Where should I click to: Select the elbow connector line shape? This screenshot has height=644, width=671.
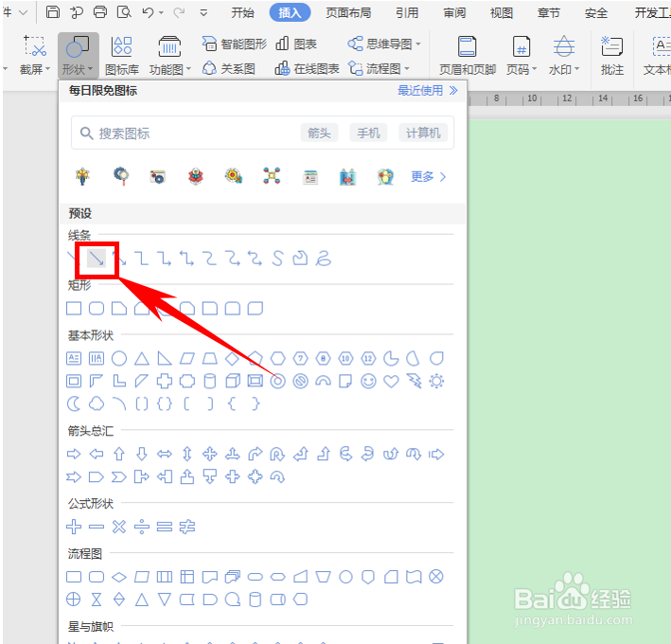tap(141, 259)
